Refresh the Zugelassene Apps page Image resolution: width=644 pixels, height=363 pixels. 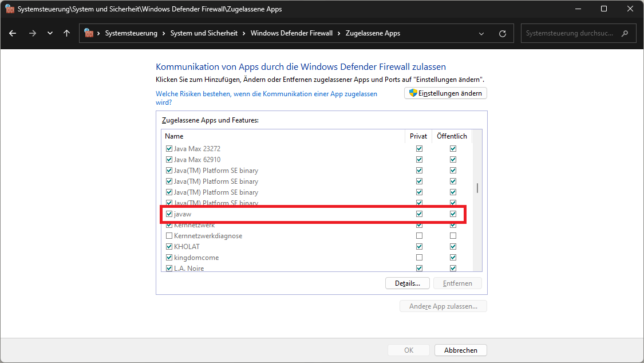(x=502, y=34)
